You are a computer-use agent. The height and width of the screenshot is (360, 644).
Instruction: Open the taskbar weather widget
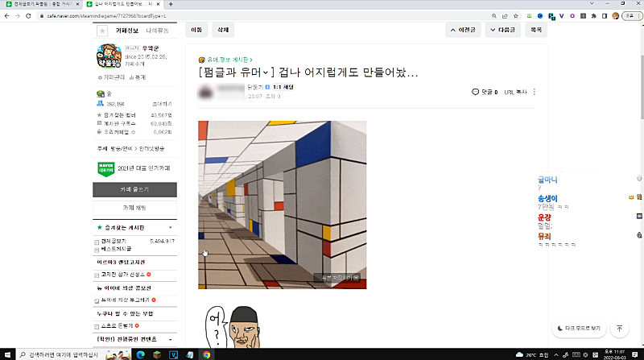tap(532, 354)
